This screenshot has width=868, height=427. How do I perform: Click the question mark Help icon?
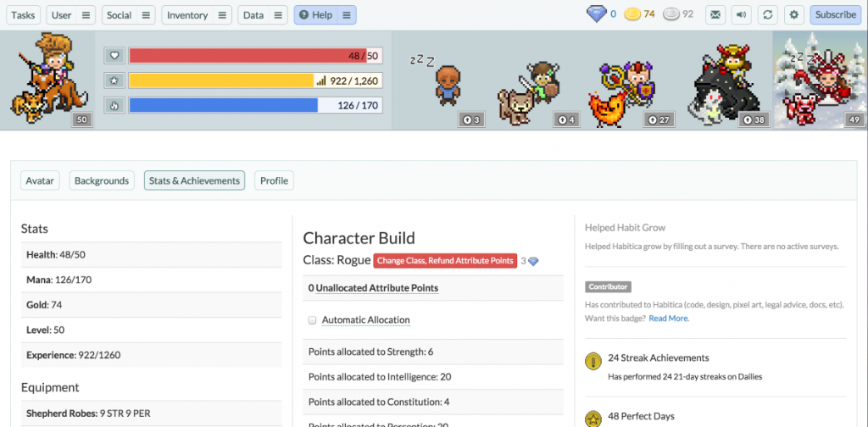(303, 15)
